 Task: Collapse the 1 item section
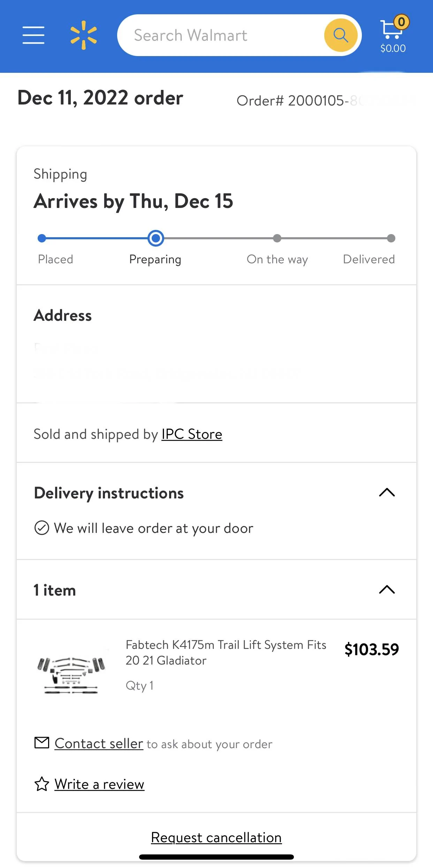387,589
